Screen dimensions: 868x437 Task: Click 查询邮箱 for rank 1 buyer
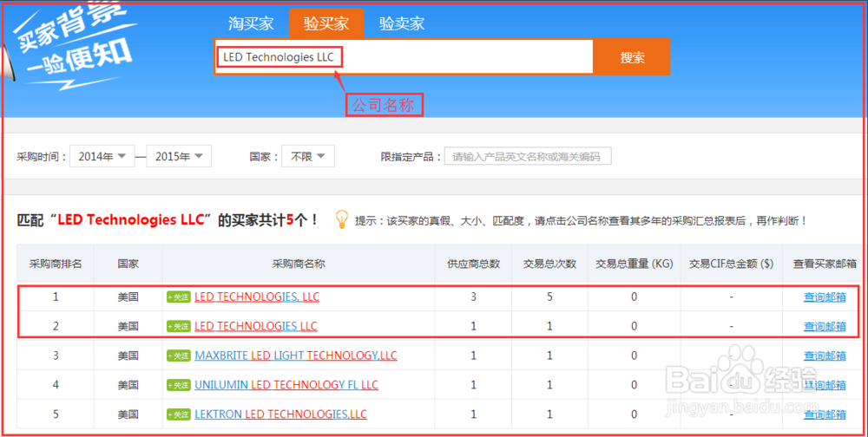coord(825,297)
